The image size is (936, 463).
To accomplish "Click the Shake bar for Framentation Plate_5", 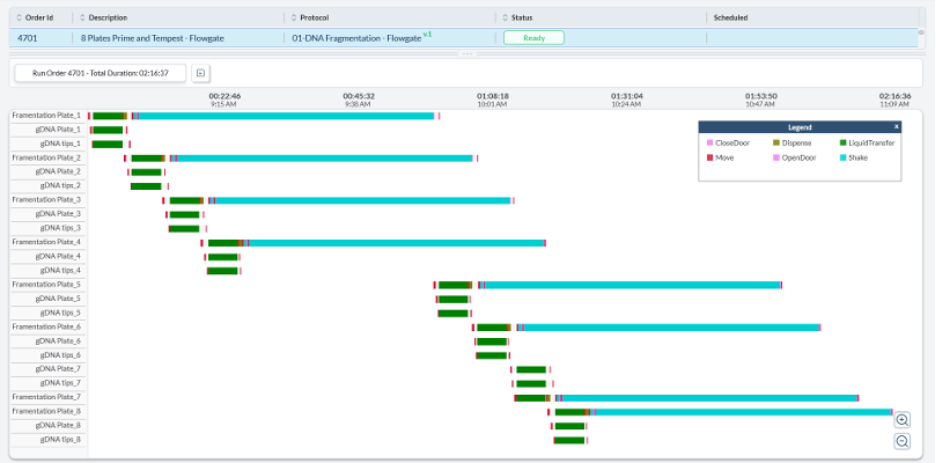I will [630, 285].
